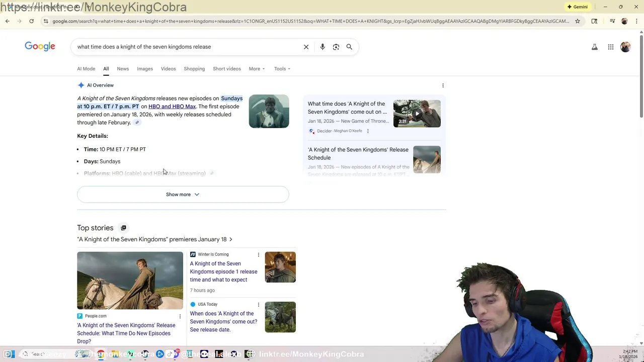Open Decider article about release time
The height and width of the screenshot is (362, 644).
pyautogui.click(x=348, y=108)
